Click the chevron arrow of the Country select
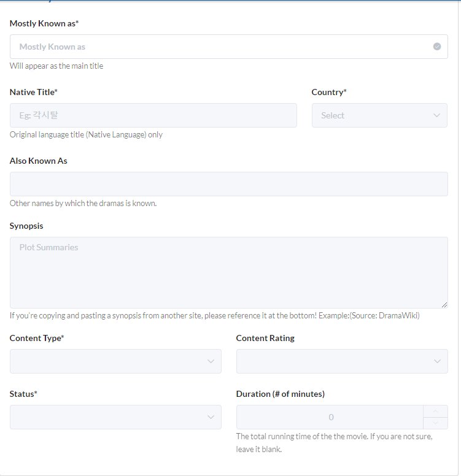Image resolution: width=461 pixels, height=476 pixels. (x=436, y=115)
